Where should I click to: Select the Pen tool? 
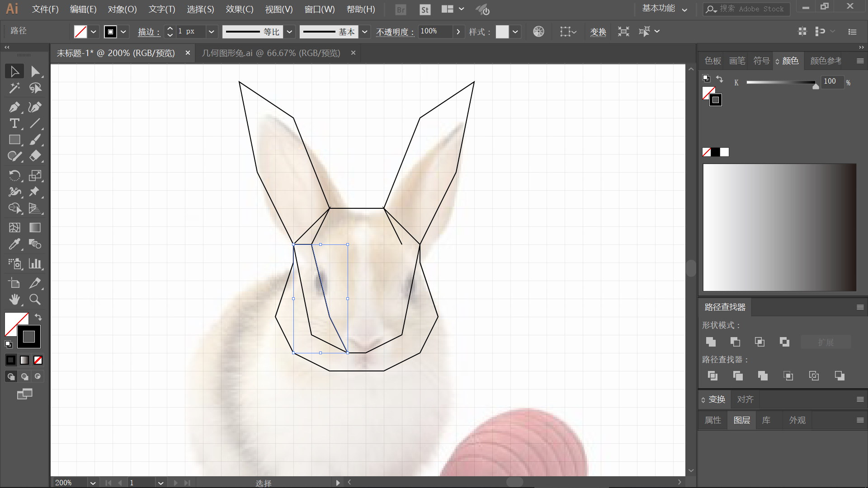[14, 107]
